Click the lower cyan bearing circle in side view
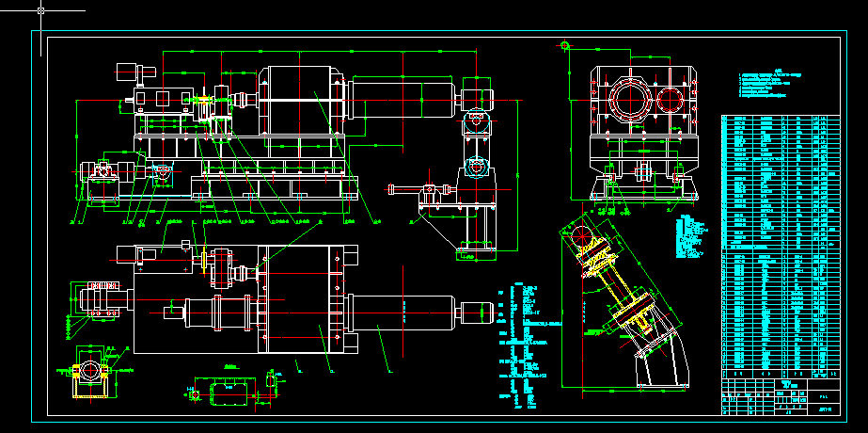The width and height of the screenshot is (868, 433). point(476,166)
